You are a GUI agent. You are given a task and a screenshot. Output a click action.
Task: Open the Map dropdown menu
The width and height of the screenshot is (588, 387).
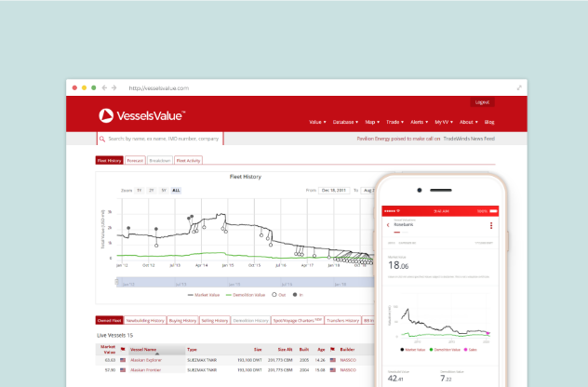pos(372,122)
